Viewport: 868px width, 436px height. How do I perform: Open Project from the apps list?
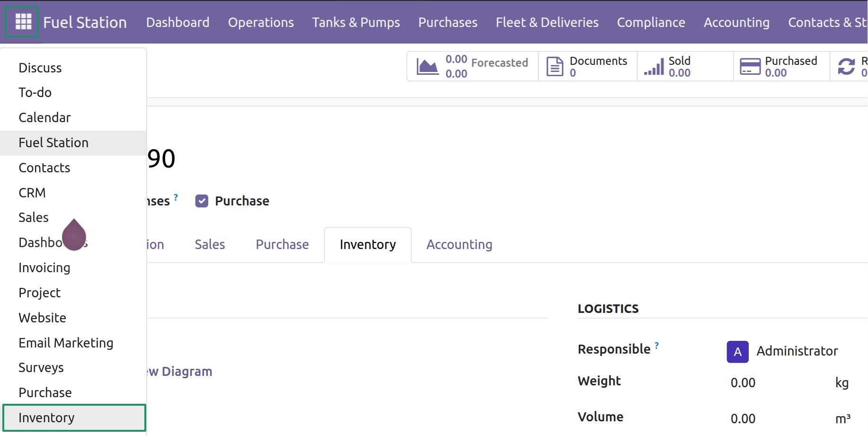73,293
